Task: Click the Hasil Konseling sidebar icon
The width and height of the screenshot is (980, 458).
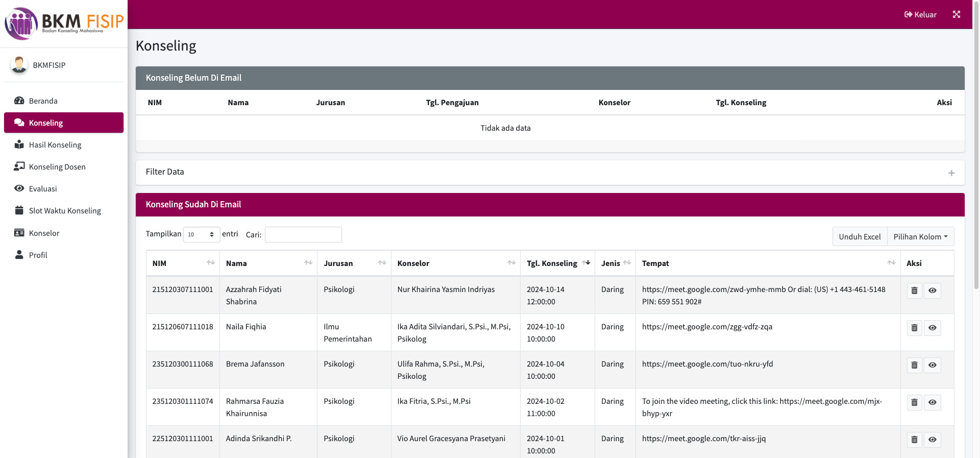Action: click(x=19, y=144)
